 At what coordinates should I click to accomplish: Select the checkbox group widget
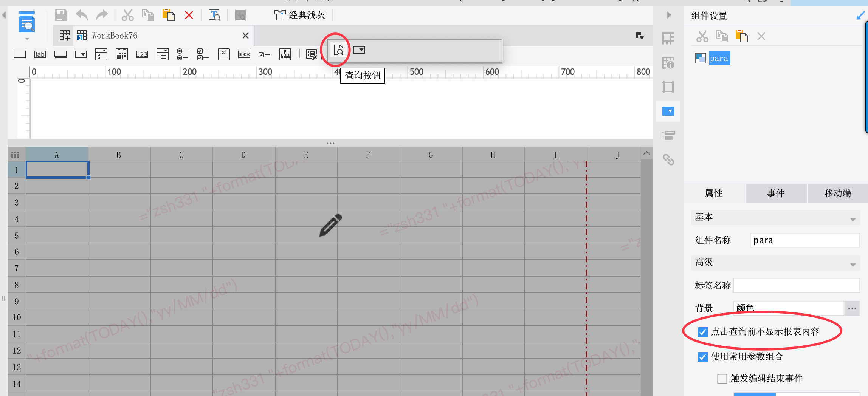coord(203,54)
